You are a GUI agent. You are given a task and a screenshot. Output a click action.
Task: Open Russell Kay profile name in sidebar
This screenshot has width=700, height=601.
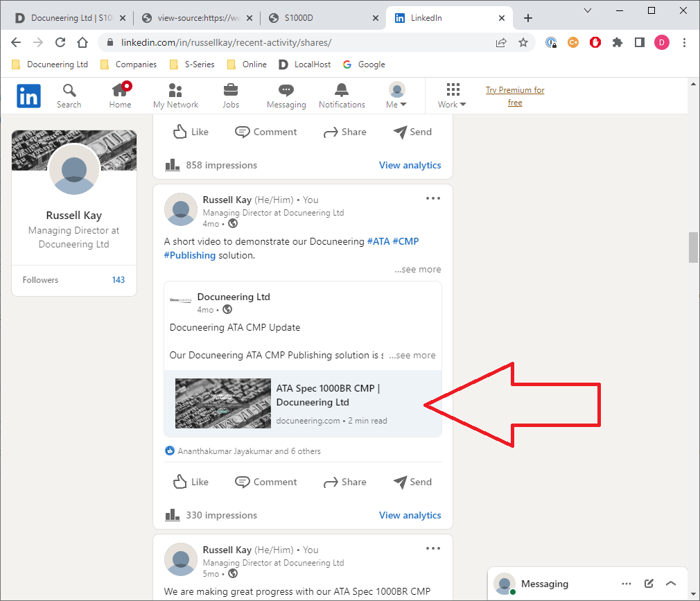click(74, 215)
